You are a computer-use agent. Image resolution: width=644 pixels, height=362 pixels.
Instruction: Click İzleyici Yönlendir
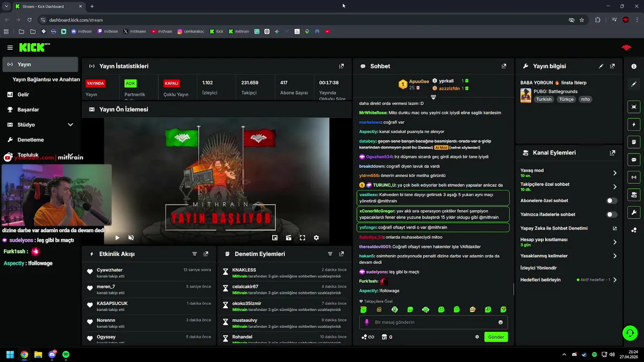(x=538, y=268)
